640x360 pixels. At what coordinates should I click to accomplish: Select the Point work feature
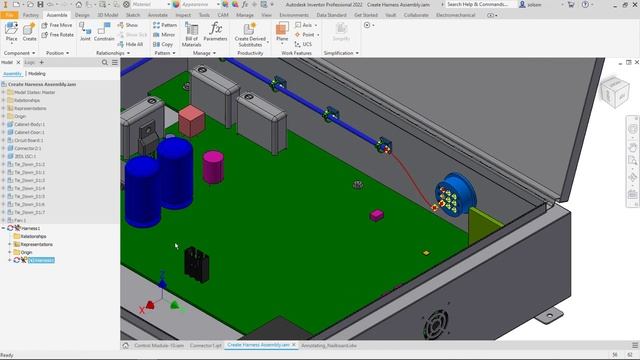tap(305, 35)
